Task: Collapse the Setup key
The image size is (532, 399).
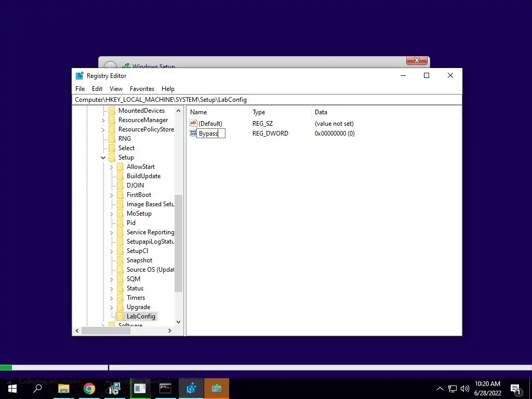Action: click(x=103, y=157)
